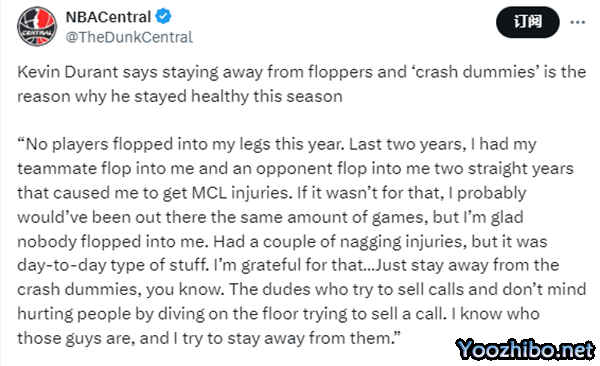Click the words 'Kevin Durant' in headline
The height and width of the screenshot is (366, 600).
pos(68,72)
